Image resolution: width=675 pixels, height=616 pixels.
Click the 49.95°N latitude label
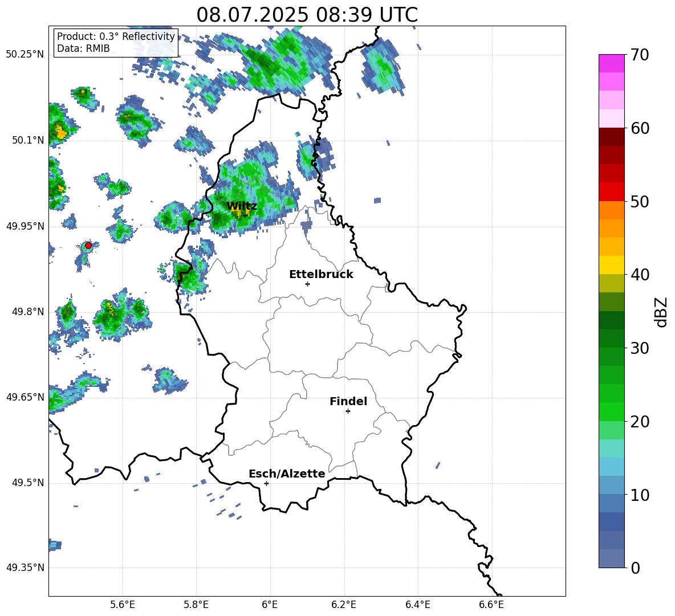pos(25,226)
